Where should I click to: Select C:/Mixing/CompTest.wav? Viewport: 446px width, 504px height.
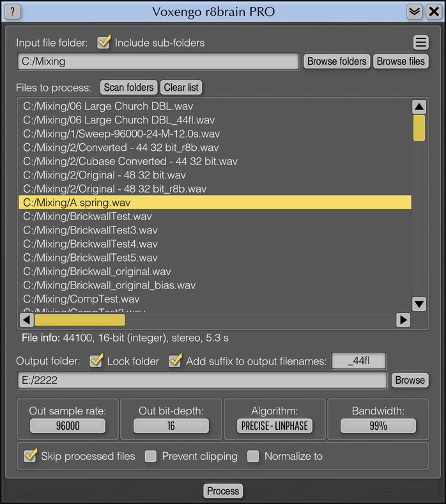point(215,299)
